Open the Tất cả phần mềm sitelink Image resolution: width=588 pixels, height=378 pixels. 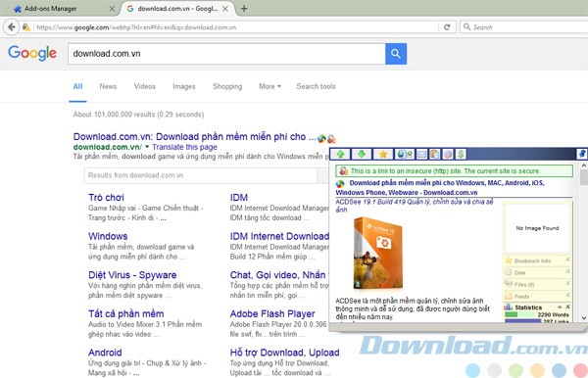126,314
